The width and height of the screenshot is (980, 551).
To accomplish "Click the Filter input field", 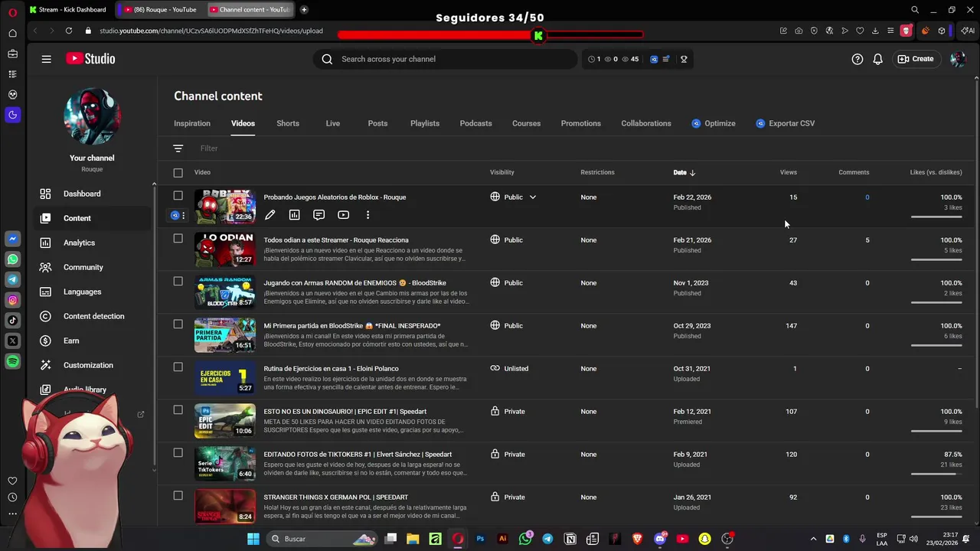I will point(582,148).
